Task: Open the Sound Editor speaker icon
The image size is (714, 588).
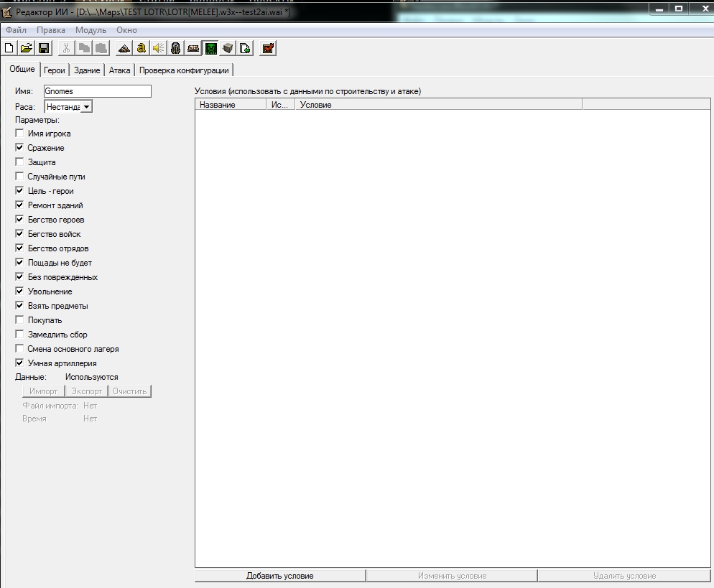Action: 159,48
